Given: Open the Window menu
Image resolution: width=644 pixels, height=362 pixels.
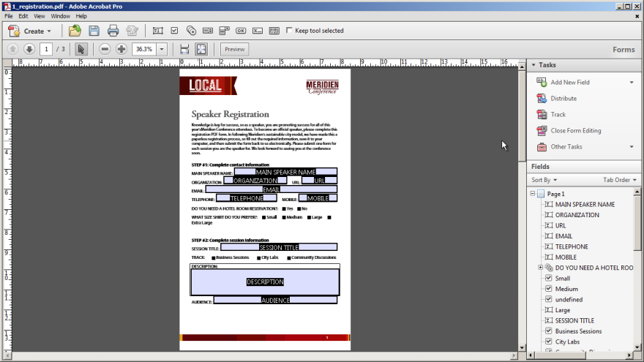Looking at the screenshot, I should pyautogui.click(x=61, y=15).
